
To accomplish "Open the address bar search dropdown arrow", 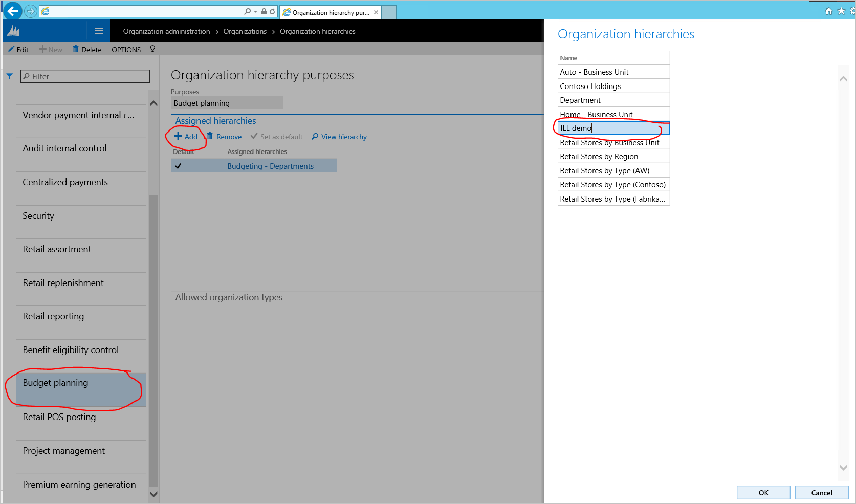I will 256,11.
